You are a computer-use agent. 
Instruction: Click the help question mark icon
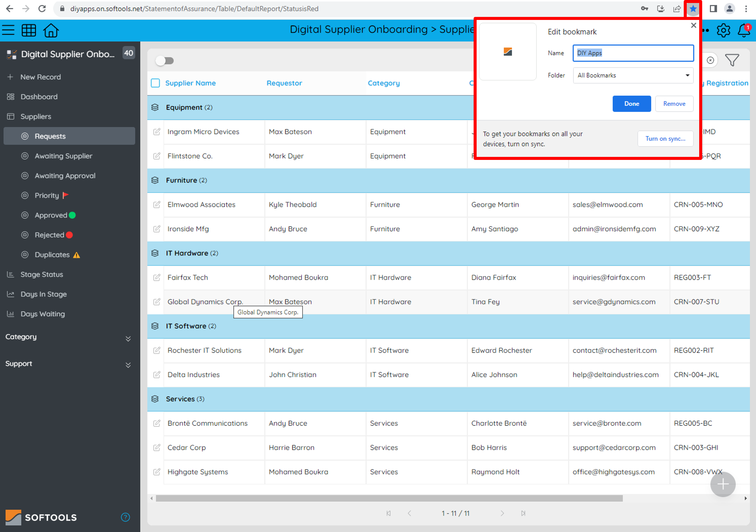[x=125, y=517]
